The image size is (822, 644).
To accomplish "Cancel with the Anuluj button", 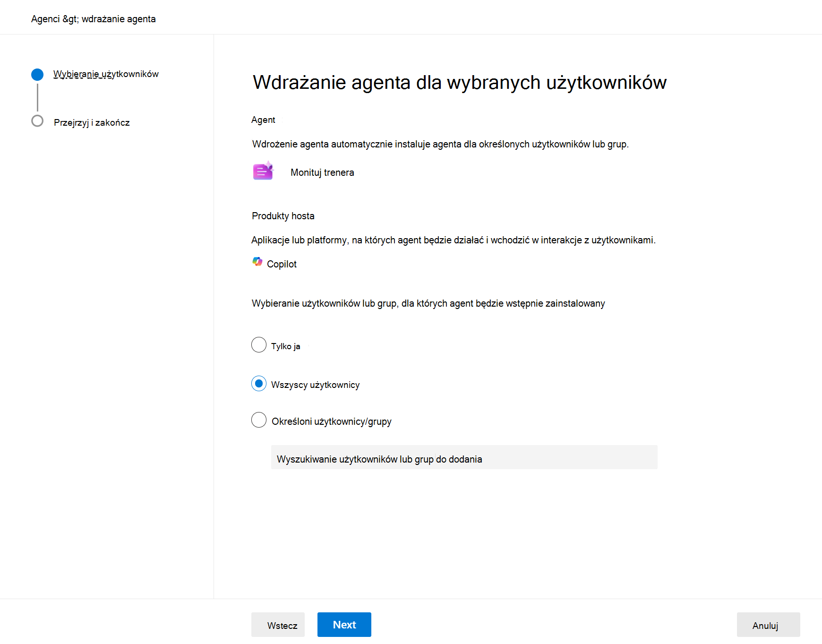I will 768,625.
